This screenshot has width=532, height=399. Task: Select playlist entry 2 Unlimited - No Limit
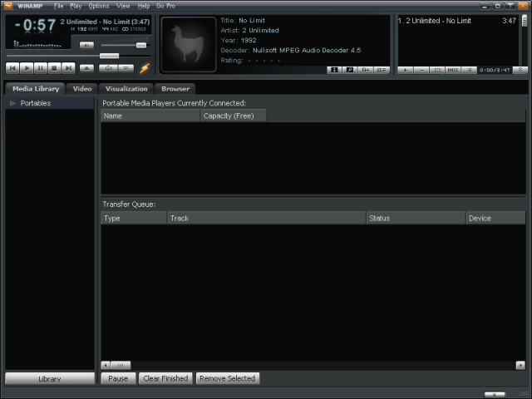tap(456, 21)
